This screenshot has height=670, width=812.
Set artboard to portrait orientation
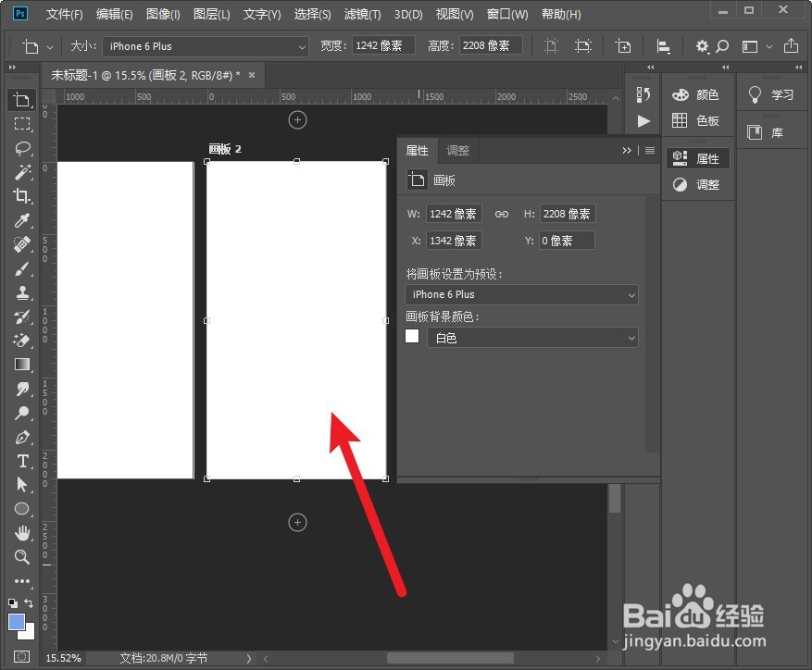click(x=552, y=46)
